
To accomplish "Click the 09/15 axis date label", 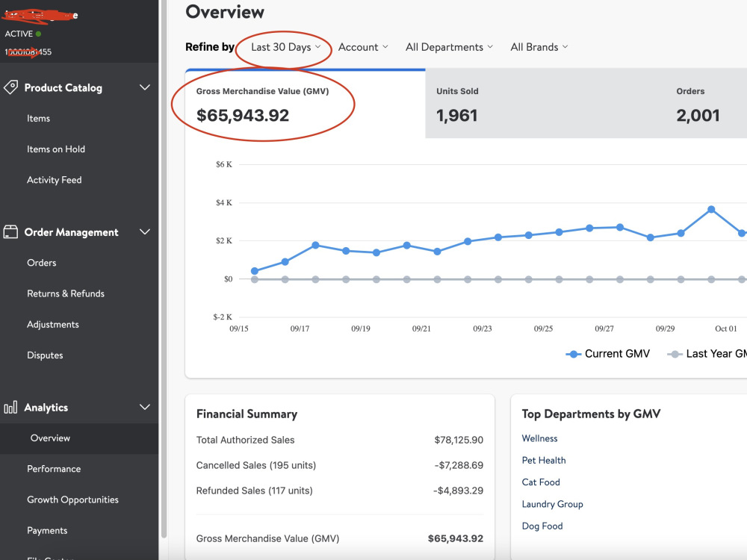I will [239, 329].
